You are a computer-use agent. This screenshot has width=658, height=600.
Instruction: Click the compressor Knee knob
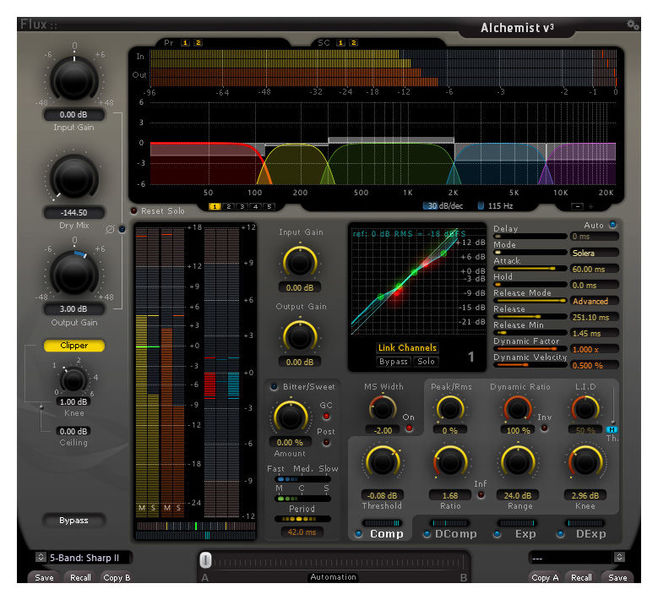click(585, 462)
